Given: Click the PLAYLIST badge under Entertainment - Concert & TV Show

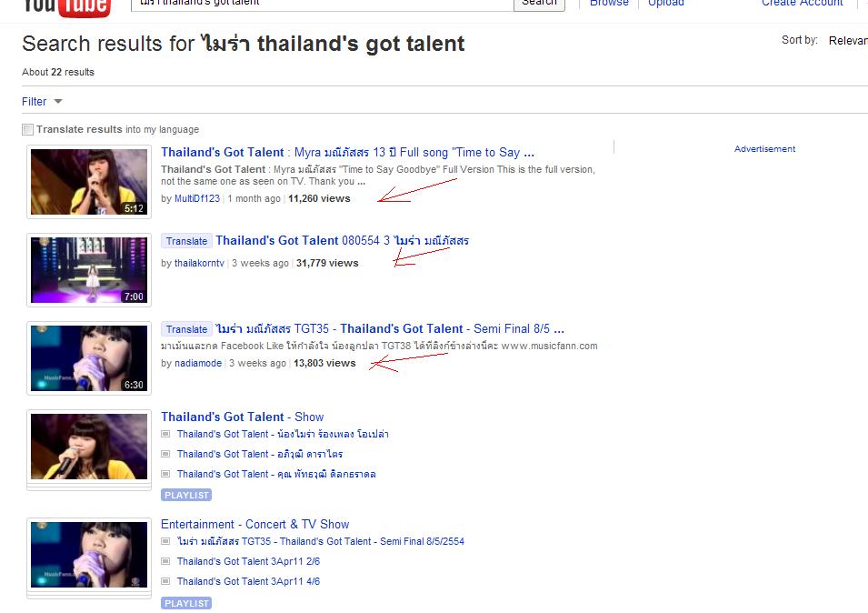Looking at the screenshot, I should pos(186,603).
